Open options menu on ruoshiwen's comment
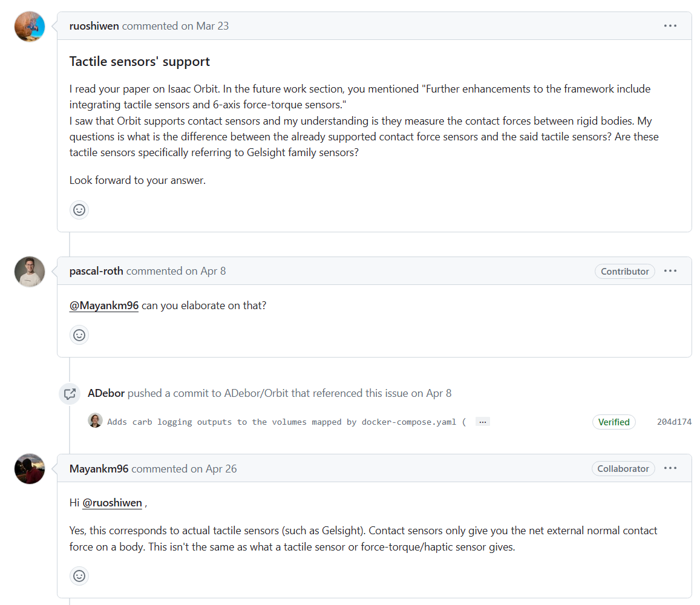The image size is (700, 605). pyautogui.click(x=670, y=26)
